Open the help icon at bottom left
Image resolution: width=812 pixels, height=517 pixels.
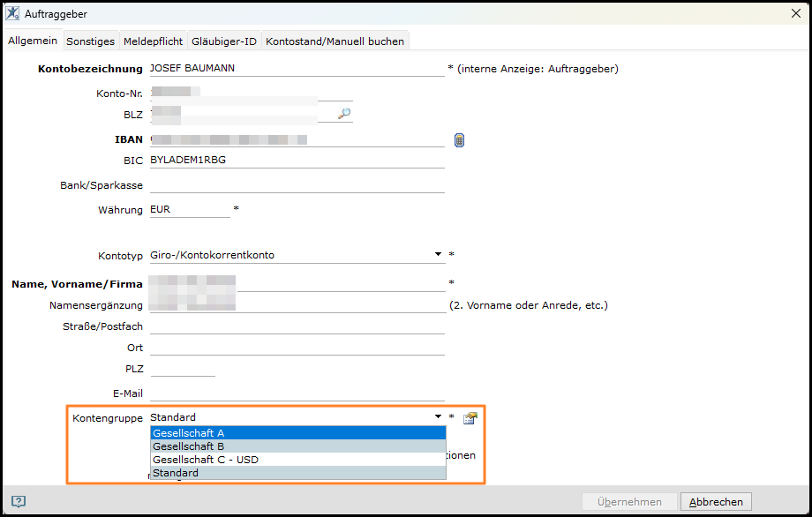(19, 501)
